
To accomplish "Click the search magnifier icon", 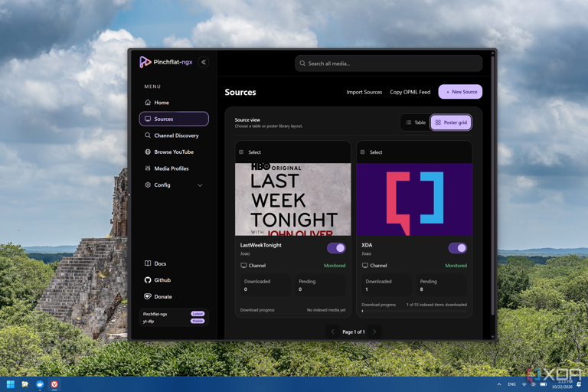I will [x=302, y=64].
